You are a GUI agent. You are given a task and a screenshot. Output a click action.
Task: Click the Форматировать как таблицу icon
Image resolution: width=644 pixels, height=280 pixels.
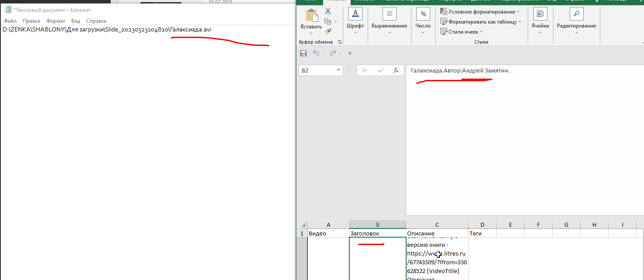tap(443, 22)
